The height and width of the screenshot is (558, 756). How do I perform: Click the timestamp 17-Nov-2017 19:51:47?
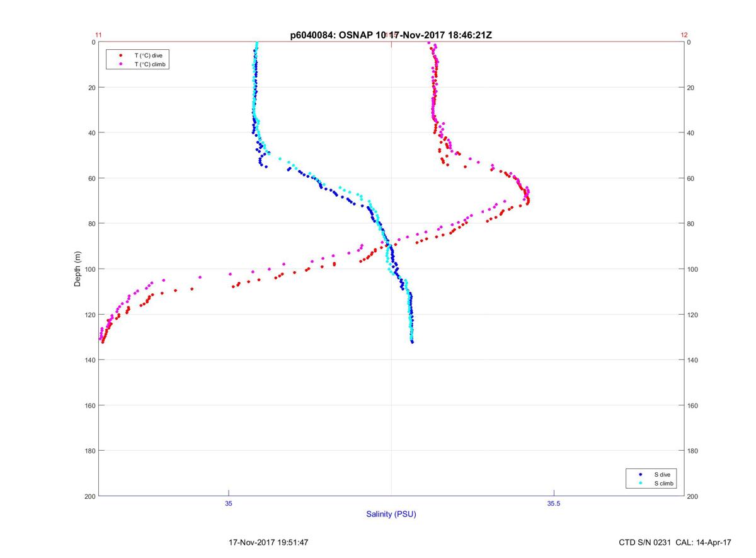pos(269,542)
